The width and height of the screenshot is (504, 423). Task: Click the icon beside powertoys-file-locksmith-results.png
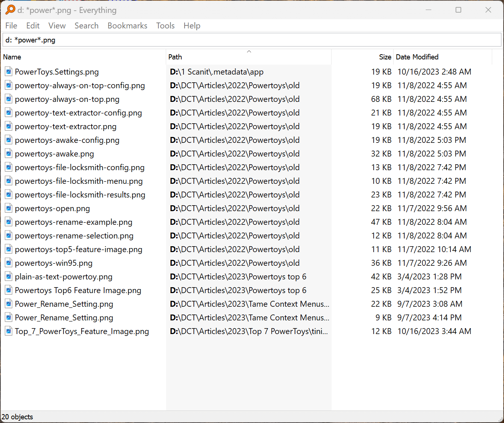click(8, 195)
